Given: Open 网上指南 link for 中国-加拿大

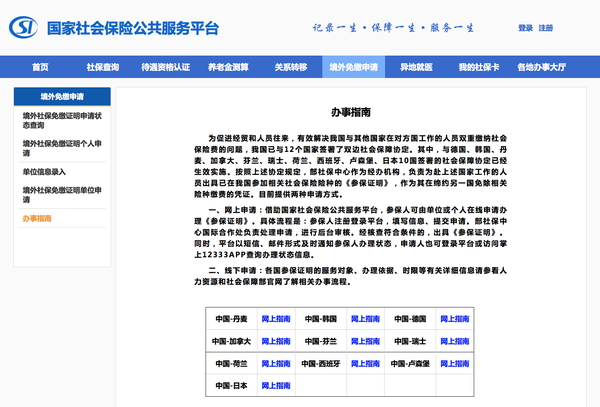Looking at the screenshot, I should (x=276, y=341).
